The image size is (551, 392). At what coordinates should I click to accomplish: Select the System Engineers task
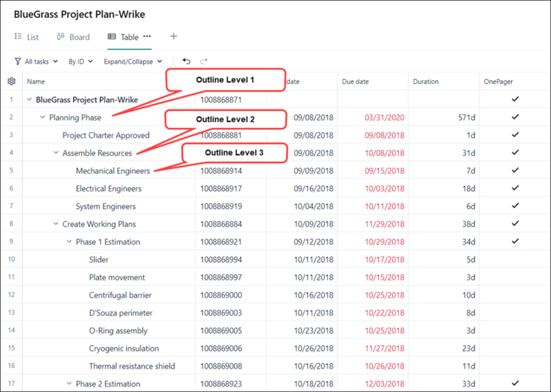pos(106,207)
